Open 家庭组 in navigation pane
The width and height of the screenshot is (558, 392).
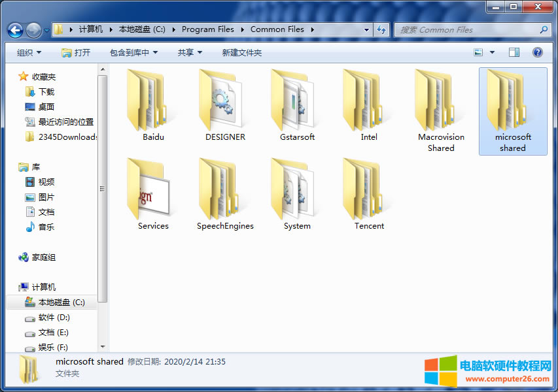tap(37, 257)
